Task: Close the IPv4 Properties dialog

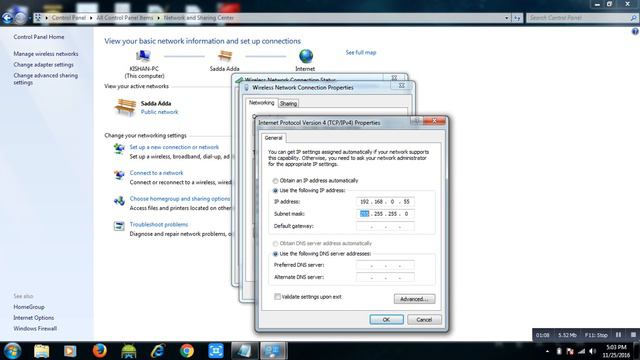Action: click(x=434, y=121)
